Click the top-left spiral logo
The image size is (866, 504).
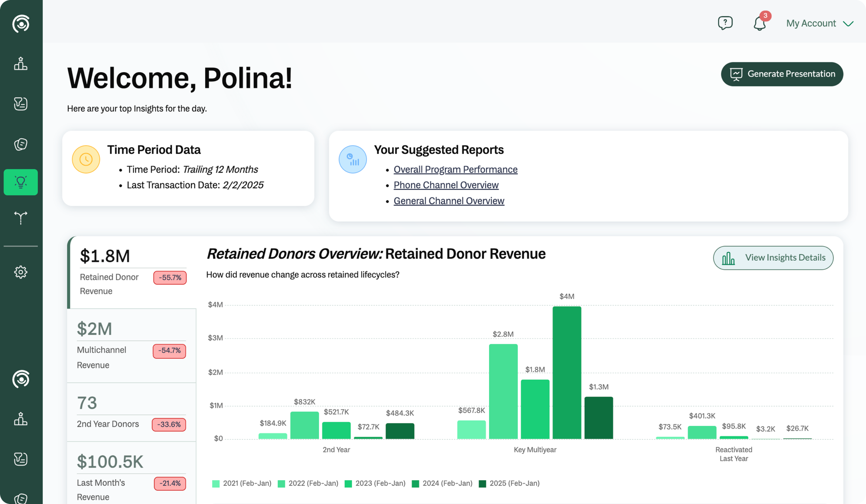(20, 23)
